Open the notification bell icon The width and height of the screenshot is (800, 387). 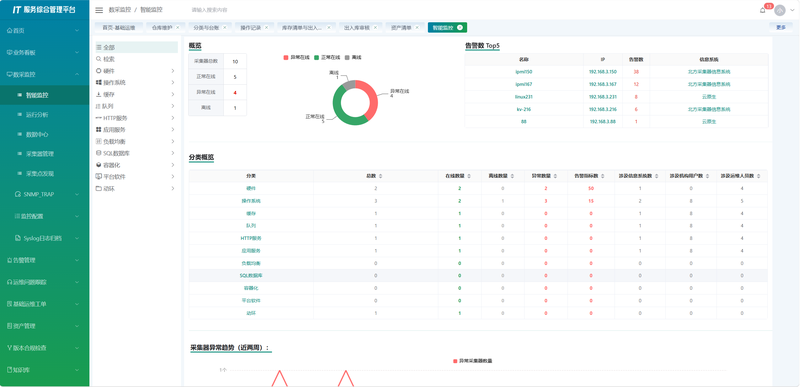click(763, 10)
